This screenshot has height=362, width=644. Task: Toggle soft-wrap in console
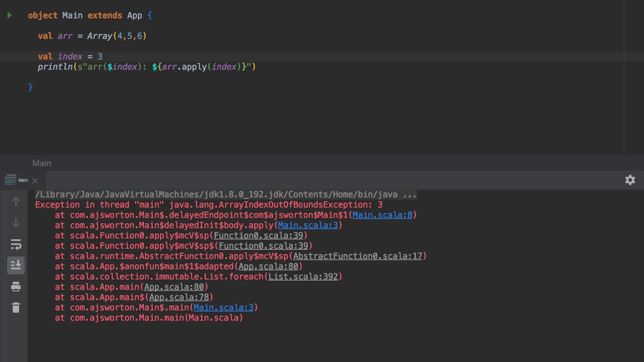click(16, 245)
